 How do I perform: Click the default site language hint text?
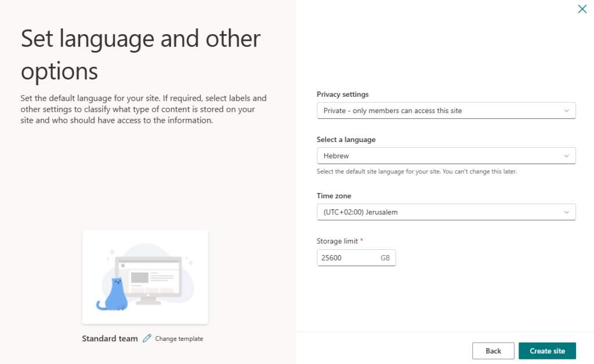point(416,172)
